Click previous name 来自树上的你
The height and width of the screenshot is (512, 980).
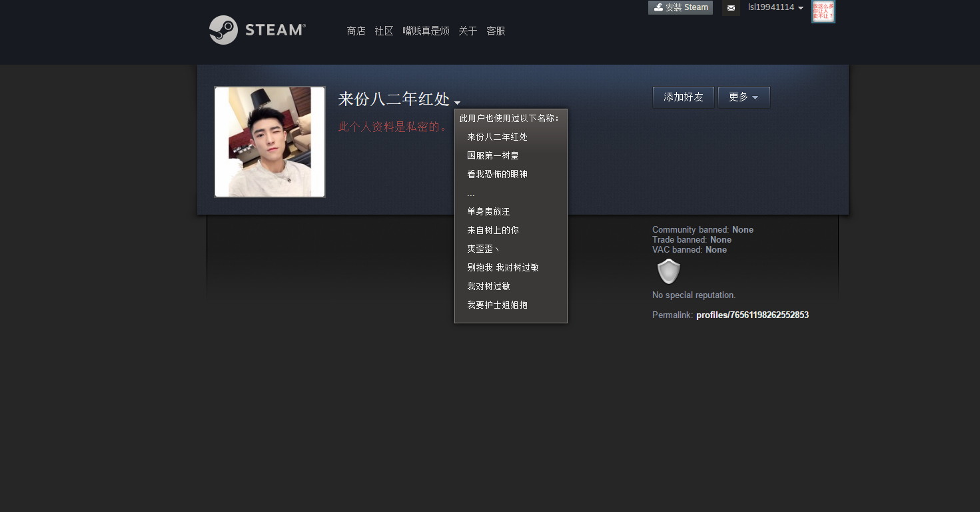point(493,230)
